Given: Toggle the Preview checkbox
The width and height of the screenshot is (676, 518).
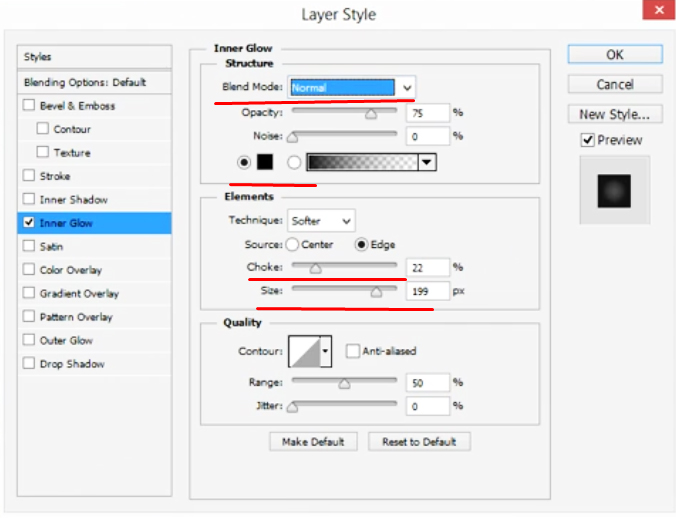Looking at the screenshot, I should pos(588,140).
